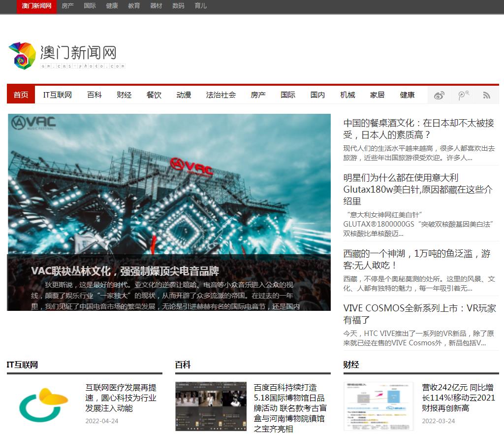
Task: Switch to the IT互联网 navigation tab
Action: pos(58,95)
